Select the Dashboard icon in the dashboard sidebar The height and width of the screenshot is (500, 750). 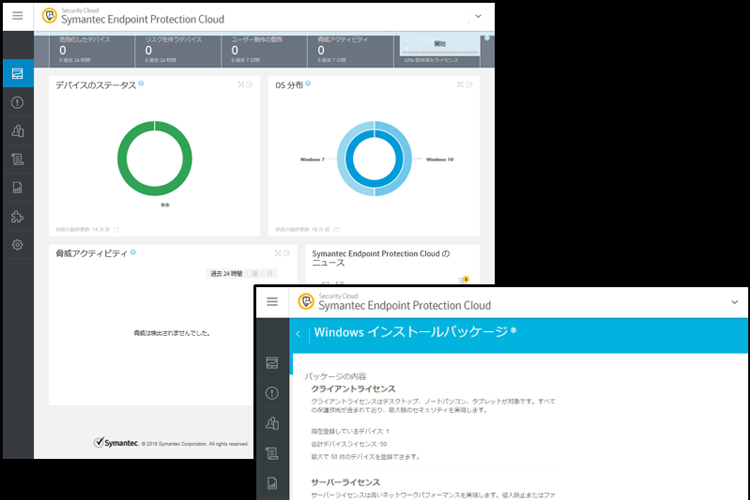click(x=18, y=73)
